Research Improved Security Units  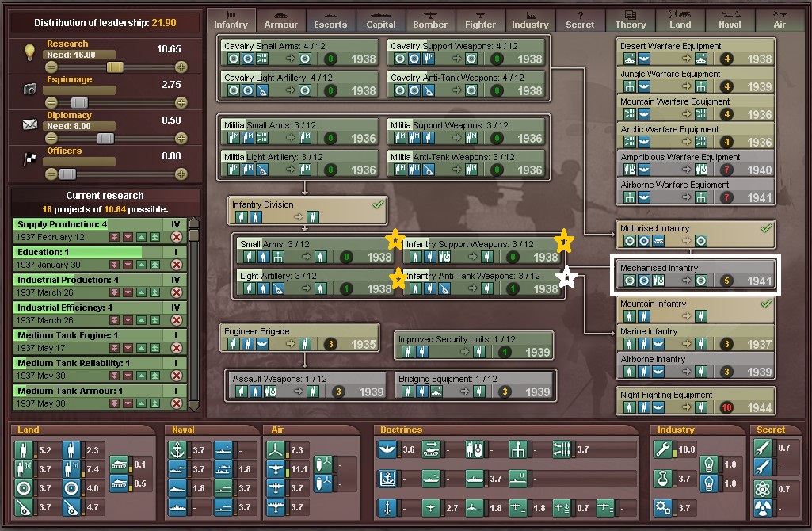[474, 346]
